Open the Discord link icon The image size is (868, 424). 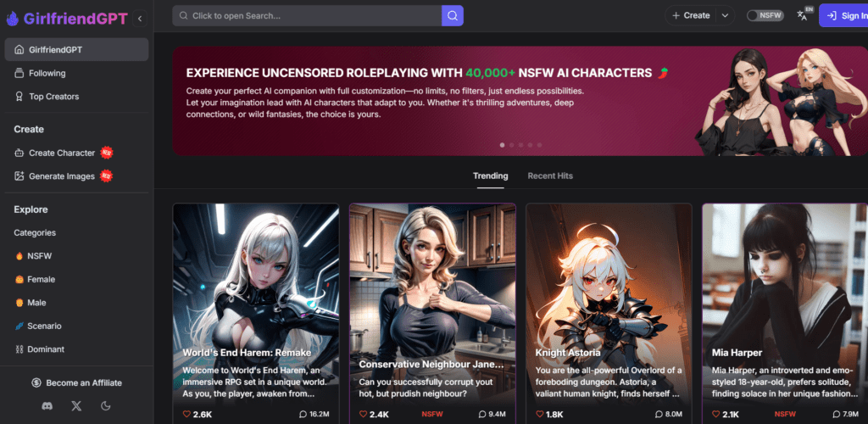(47, 405)
